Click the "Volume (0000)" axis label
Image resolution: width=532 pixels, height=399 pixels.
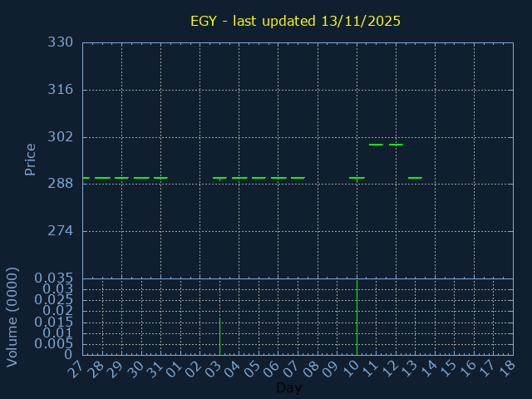pos(12,317)
